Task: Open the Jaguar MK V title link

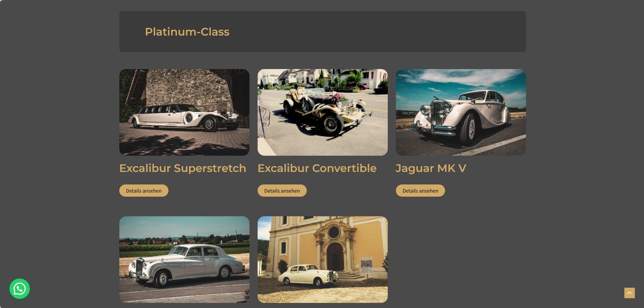Action: pyautogui.click(x=431, y=168)
